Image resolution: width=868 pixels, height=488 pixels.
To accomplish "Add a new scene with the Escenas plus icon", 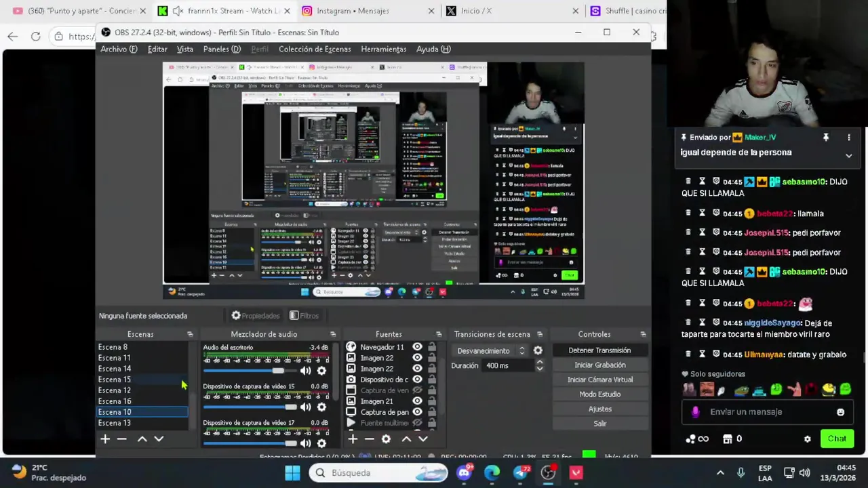I will click(x=105, y=439).
